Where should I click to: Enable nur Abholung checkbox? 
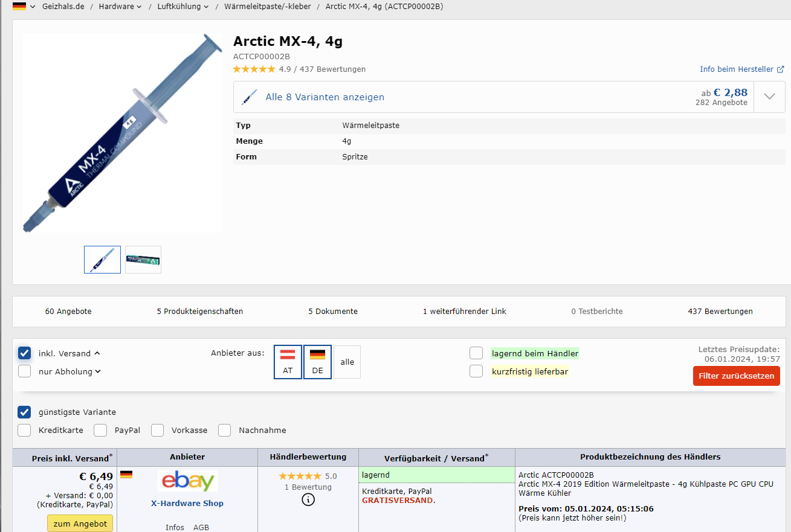(24, 371)
